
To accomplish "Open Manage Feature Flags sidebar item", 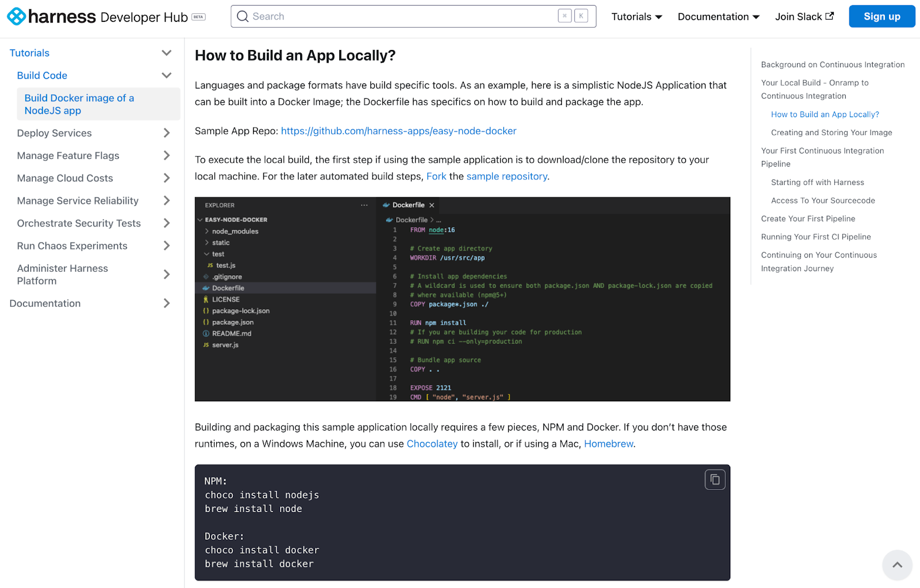I will [68, 155].
